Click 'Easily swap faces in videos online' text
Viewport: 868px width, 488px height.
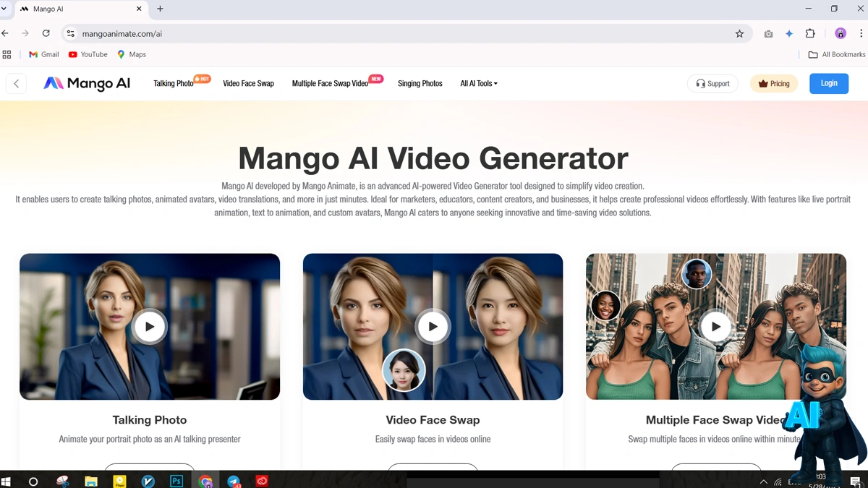click(433, 439)
